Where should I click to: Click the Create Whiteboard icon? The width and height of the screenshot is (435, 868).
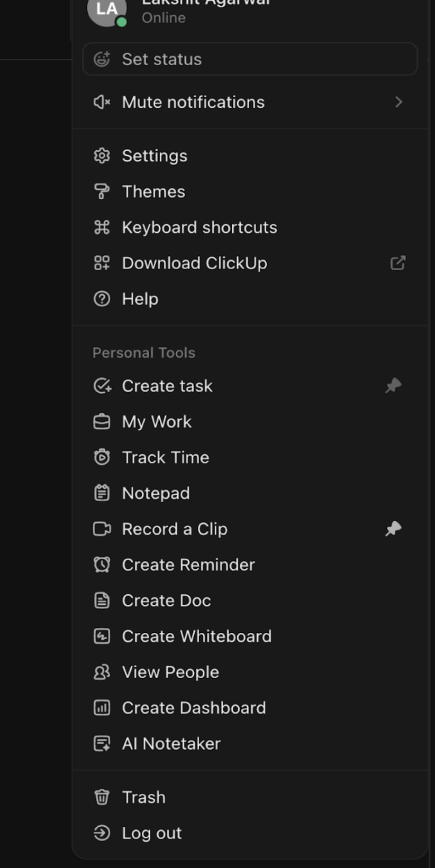coord(102,636)
